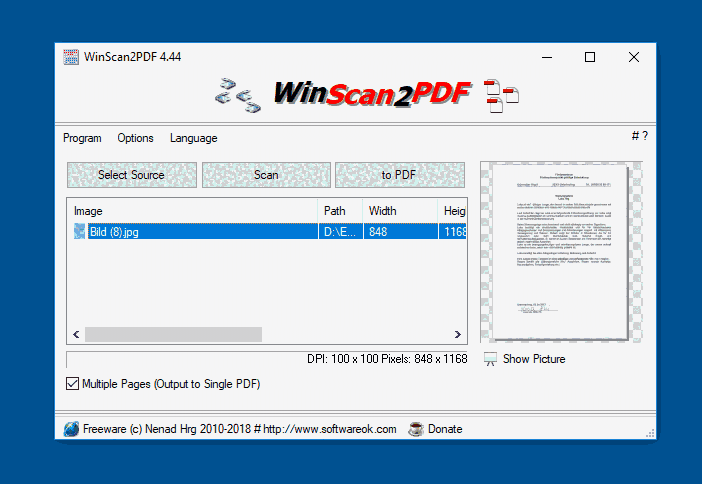Screen dimensions: 702x484
Task: Click the scanner icons beside the logo
Action: pyautogui.click(x=238, y=95)
